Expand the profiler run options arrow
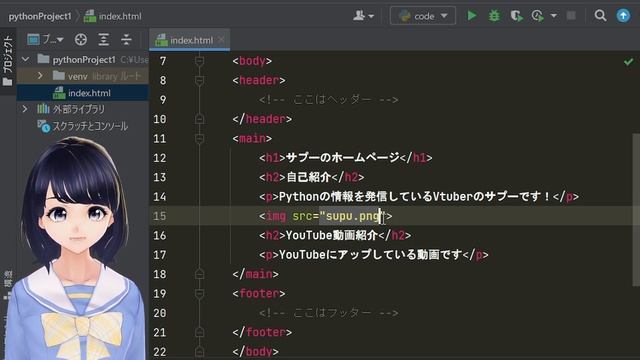Image resolution: width=640 pixels, height=360 pixels. click(x=553, y=16)
